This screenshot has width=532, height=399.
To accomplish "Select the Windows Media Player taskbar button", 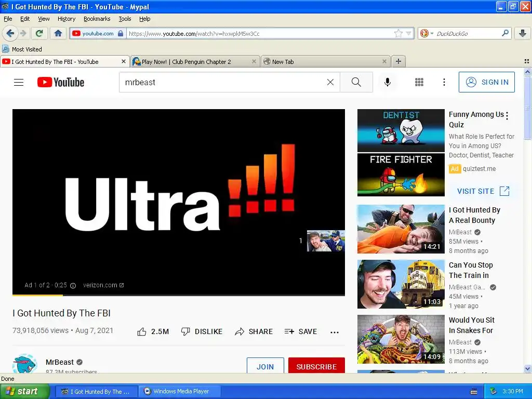I will (179, 391).
